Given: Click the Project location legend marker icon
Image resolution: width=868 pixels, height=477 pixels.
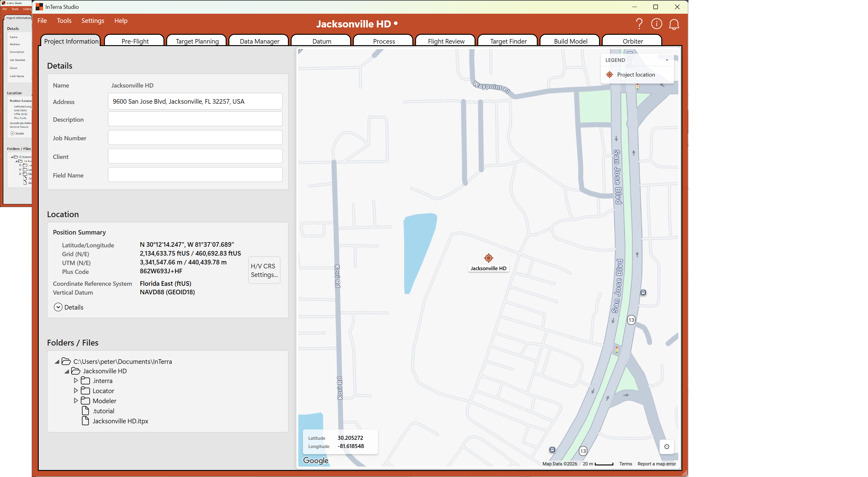Looking at the screenshot, I should (609, 75).
